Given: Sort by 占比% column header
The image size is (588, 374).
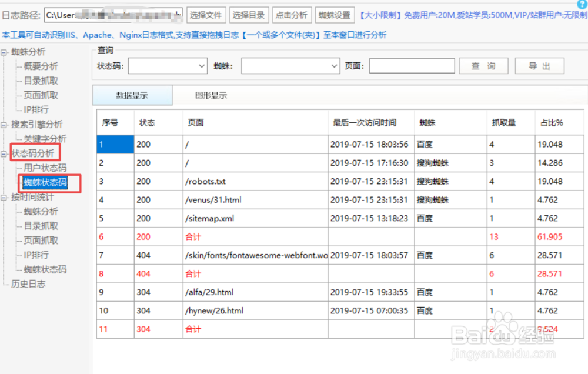Looking at the screenshot, I should 559,123.
